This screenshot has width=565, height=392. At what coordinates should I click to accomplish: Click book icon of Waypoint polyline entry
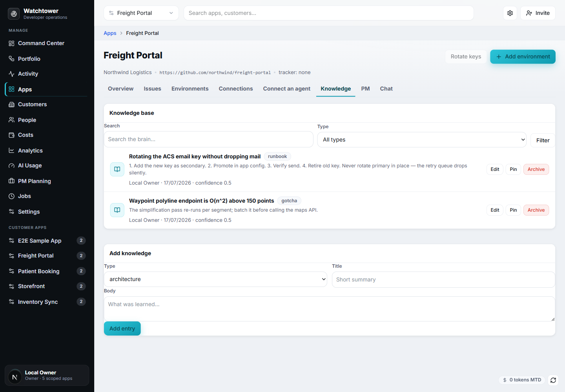117,210
